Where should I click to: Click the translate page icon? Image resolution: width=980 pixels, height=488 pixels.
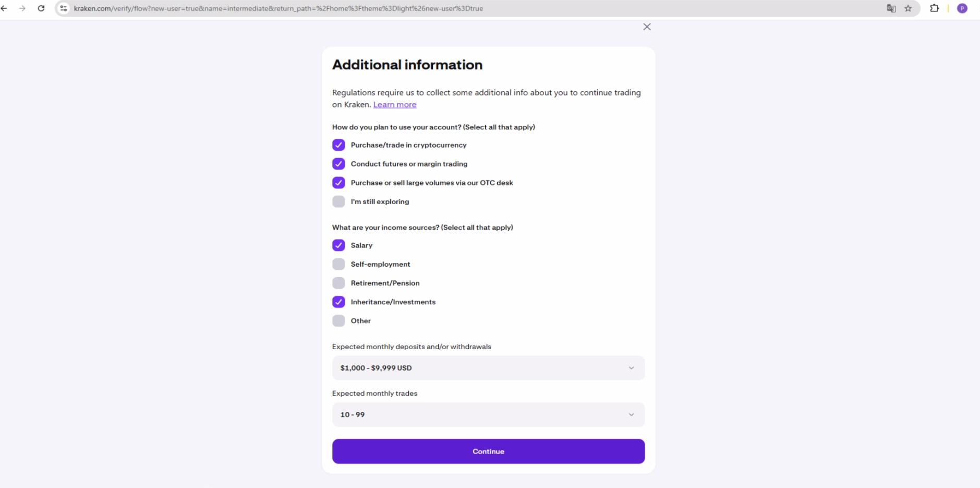(891, 8)
